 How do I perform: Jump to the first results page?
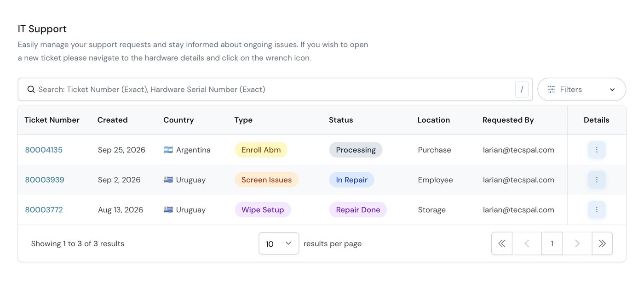point(502,243)
